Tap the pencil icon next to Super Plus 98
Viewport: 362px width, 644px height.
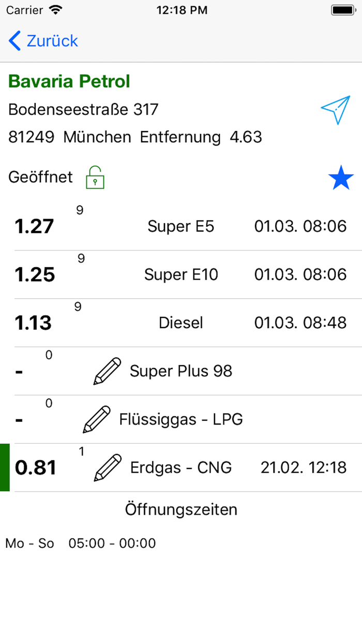point(107,371)
